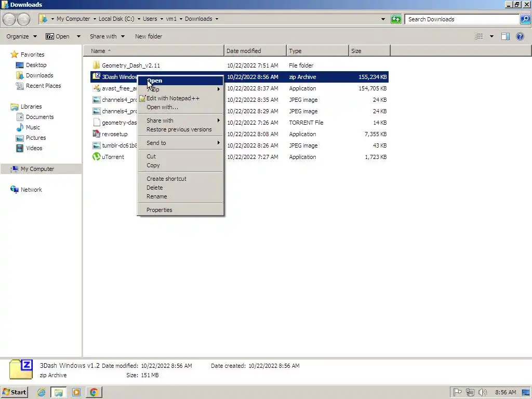Open Internet Explorer from the taskbar
Screen dimensions: 532x399
[42, 392]
